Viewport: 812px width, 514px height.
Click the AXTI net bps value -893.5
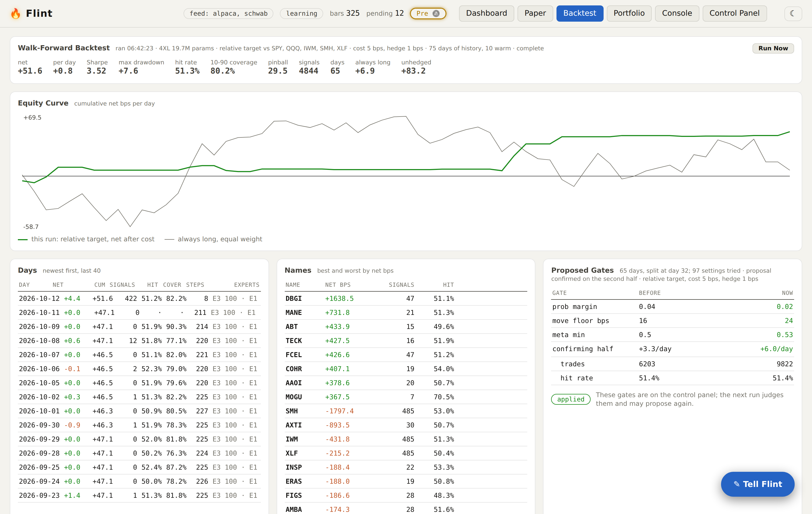pyautogui.click(x=337, y=425)
